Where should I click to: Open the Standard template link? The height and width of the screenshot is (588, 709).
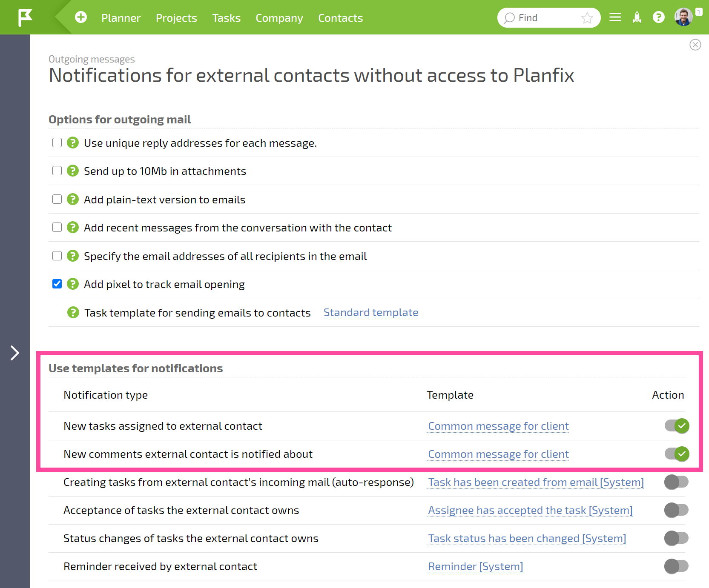tap(371, 312)
